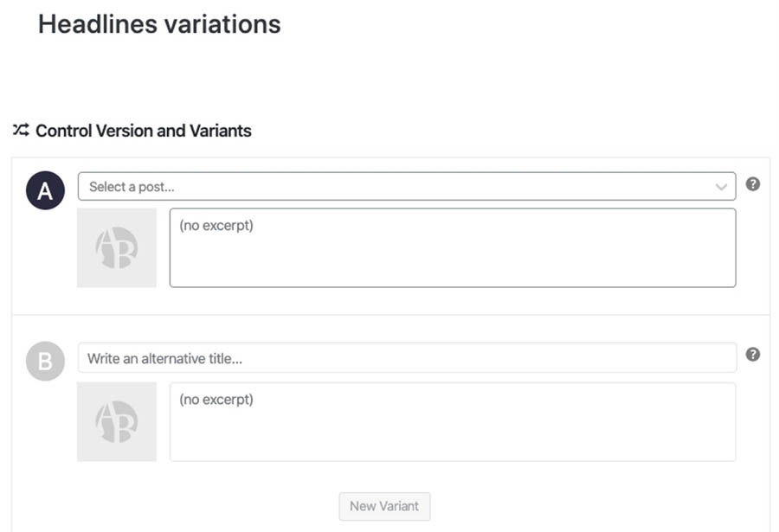779x532 pixels.
Task: Click '(no excerpt)' placeholder text in variant B
Action: [x=216, y=400]
